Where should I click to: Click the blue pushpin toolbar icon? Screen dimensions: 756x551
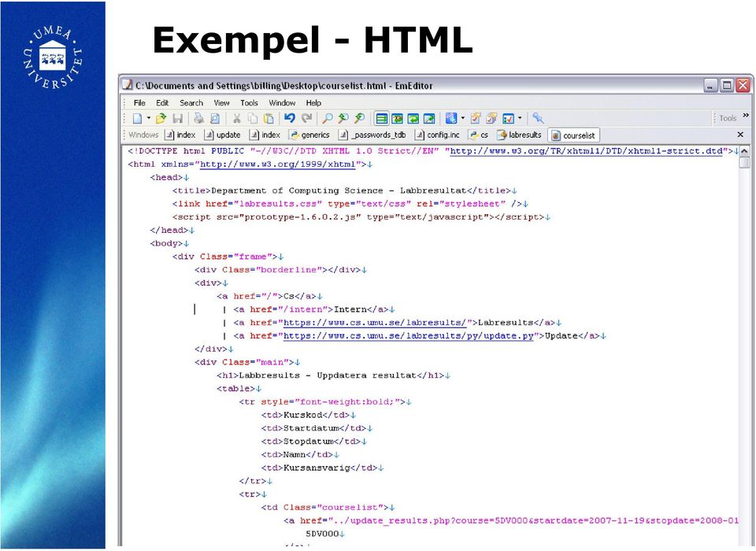pyautogui.click(x=538, y=119)
